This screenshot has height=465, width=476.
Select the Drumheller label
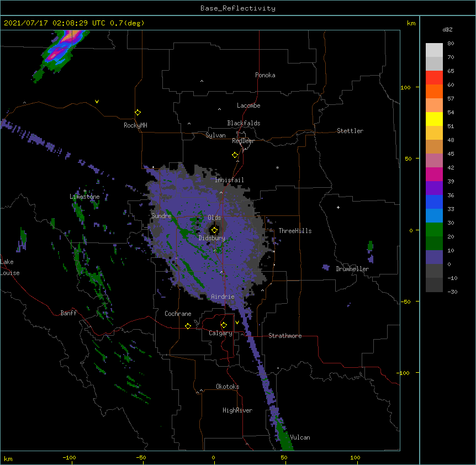tap(352, 269)
